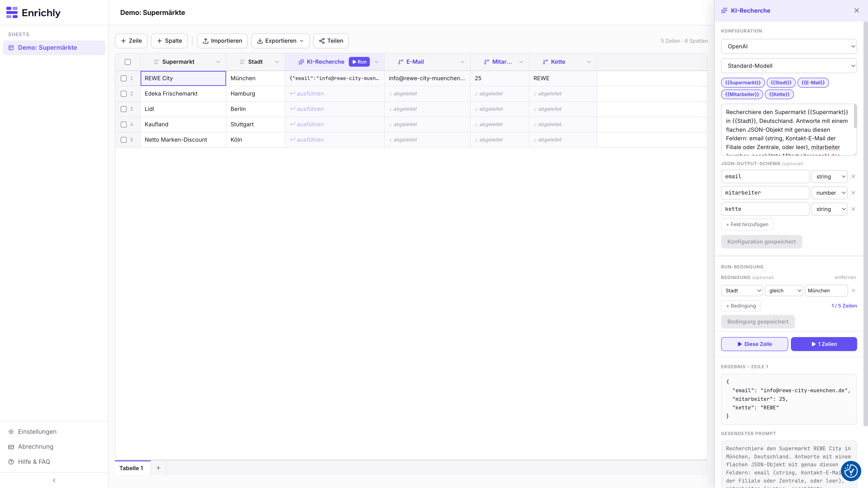Run ausführen for the Edeka Frischemarkt row
Screen dimensions: 868x488
pos(307,94)
